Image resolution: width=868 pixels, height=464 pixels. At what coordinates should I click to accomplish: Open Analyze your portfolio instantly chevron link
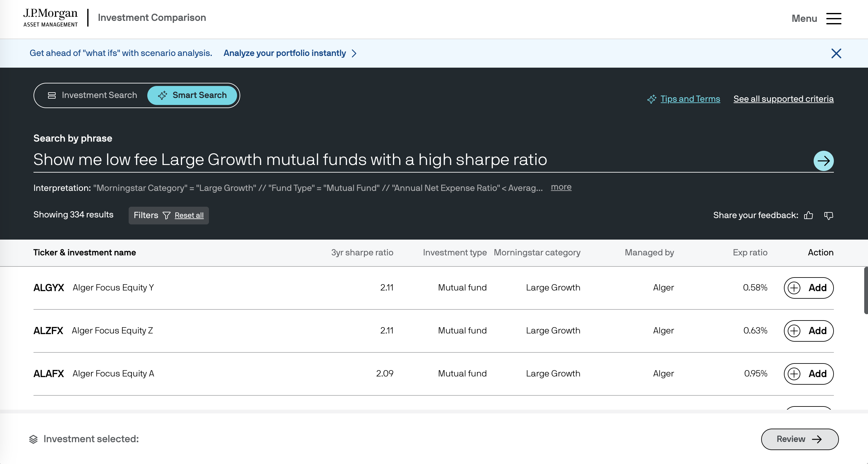(x=290, y=53)
